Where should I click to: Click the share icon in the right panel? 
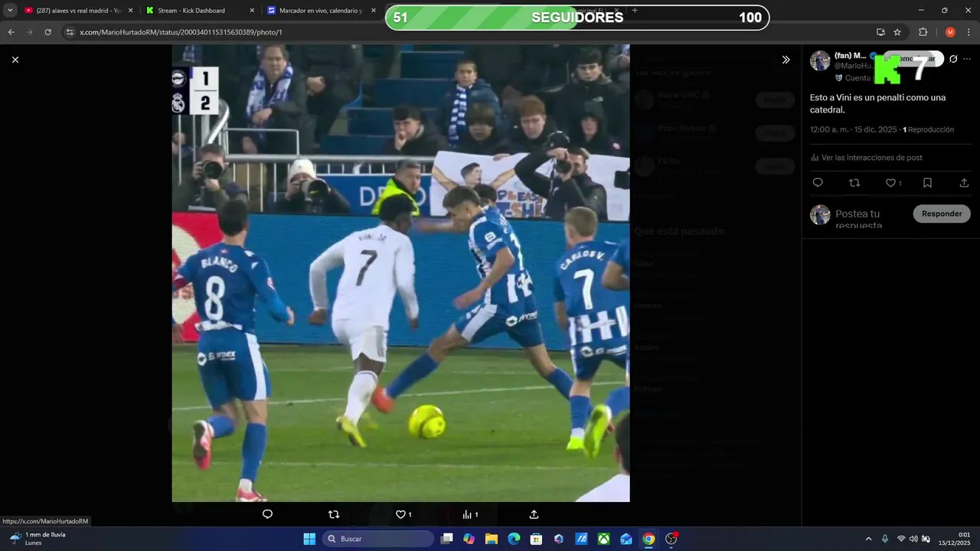[964, 183]
